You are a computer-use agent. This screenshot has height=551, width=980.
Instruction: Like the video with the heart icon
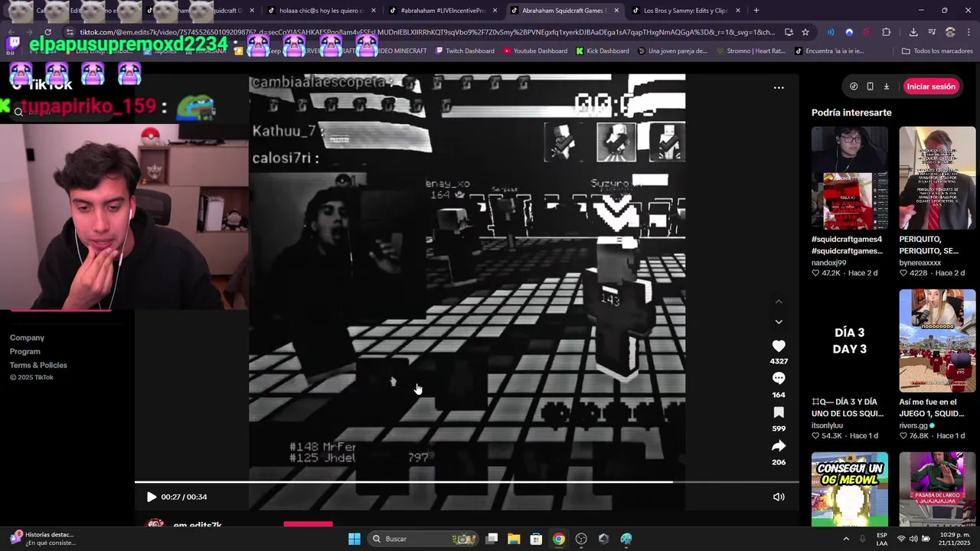tap(779, 346)
